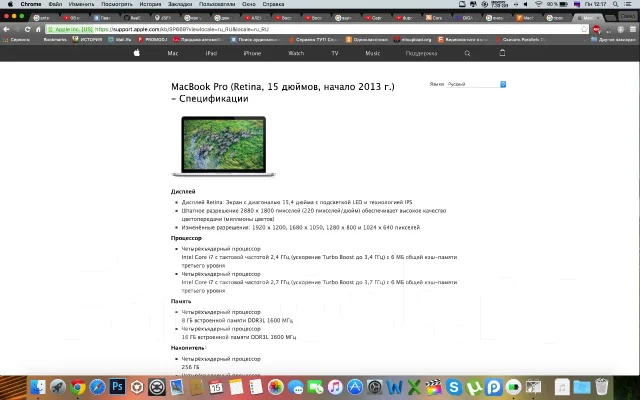Open the Посмотреть menu

click(117, 4)
